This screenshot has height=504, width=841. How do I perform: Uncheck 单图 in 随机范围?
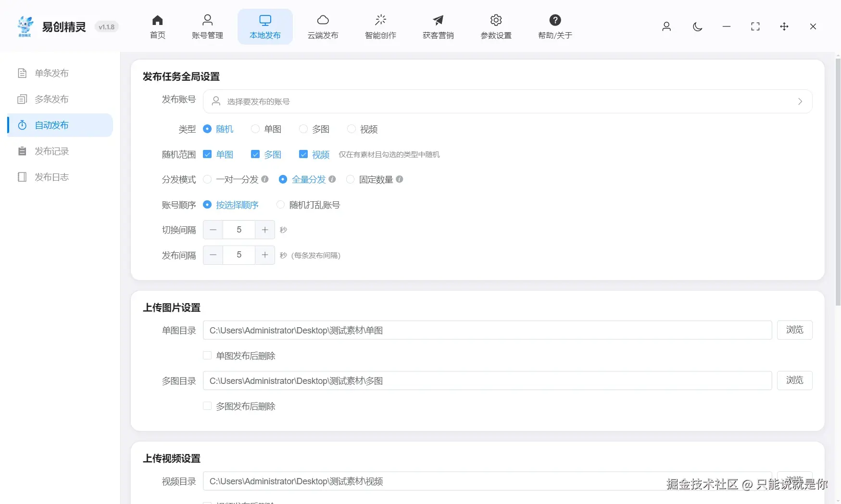point(207,154)
